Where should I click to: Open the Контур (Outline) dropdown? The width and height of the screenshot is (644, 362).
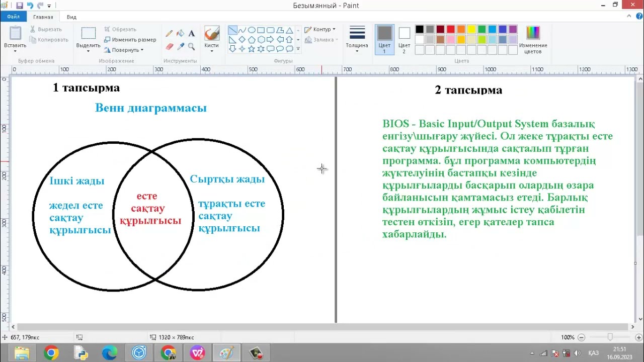(x=319, y=30)
